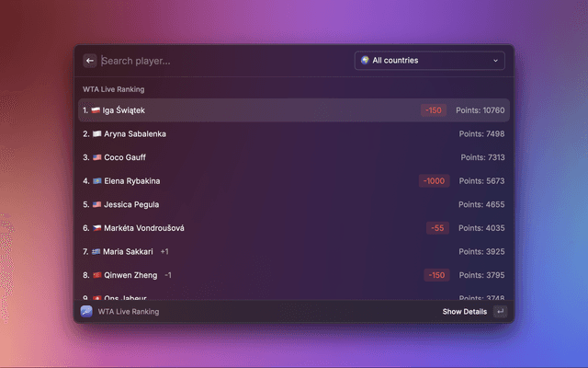Click the US flag beside Coco Gauff
The image size is (588, 368).
coord(96,157)
